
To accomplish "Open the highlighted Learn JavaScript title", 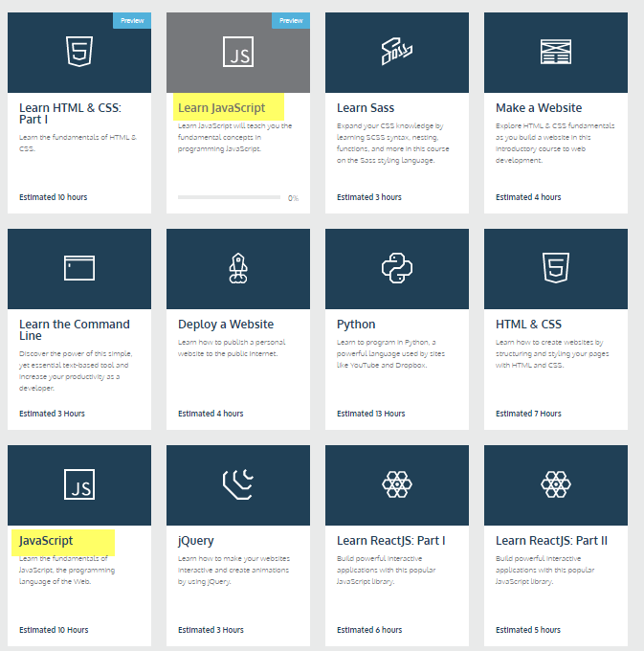I will point(222,107).
